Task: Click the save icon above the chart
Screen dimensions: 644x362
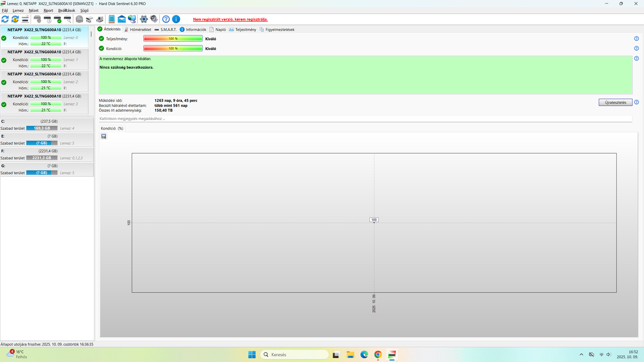Action: (x=104, y=136)
